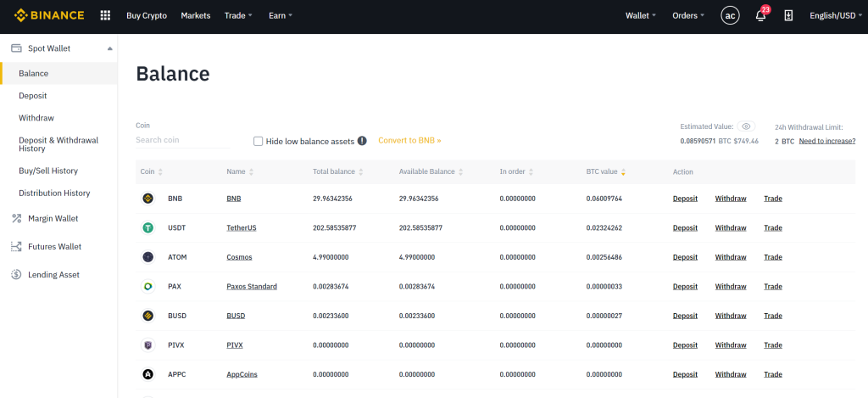
Task: Click the info icon beside Hide low balance
Action: pos(362,141)
